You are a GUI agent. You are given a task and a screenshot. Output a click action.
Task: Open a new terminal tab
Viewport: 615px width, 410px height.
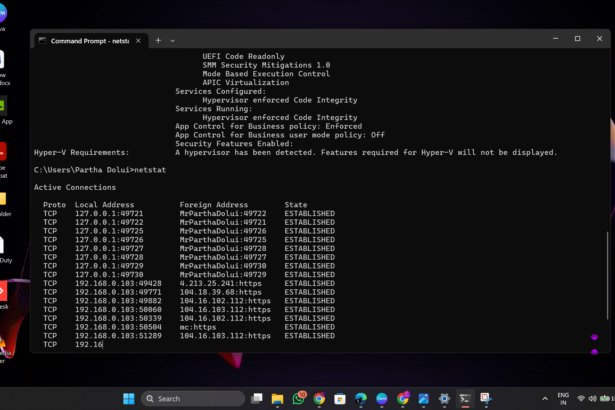point(158,40)
